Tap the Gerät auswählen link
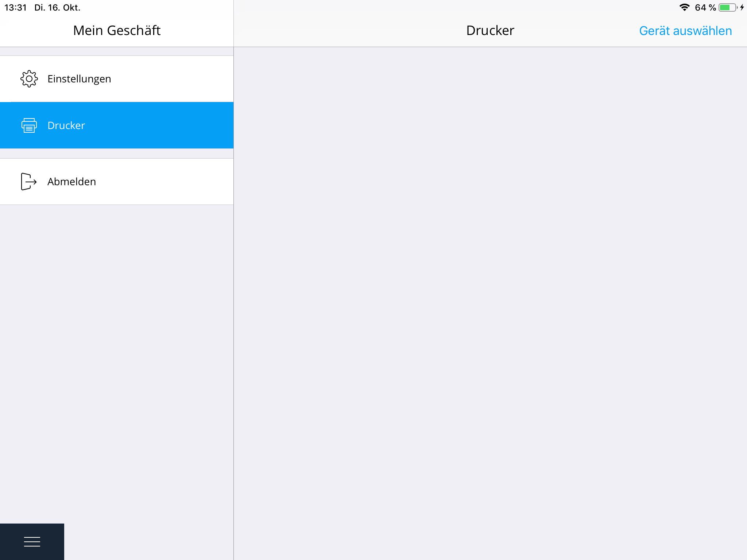 coord(685,31)
